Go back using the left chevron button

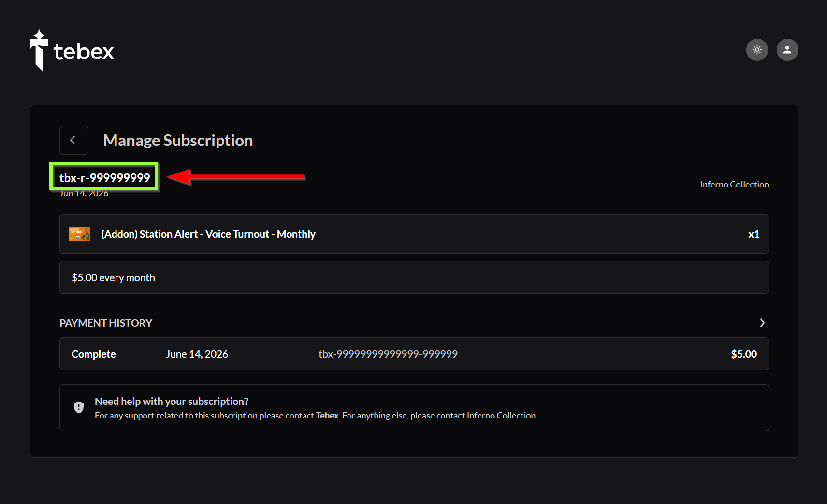[x=73, y=140]
